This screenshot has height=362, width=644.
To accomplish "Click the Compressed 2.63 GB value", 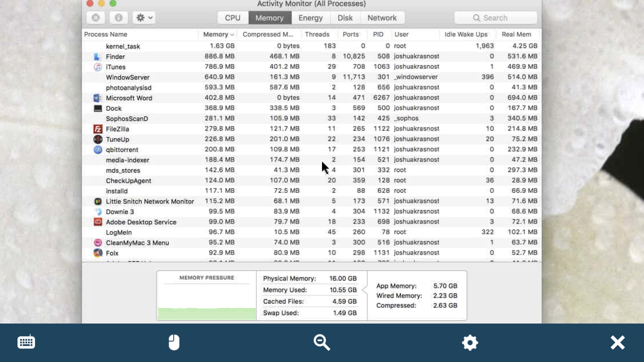I will pos(445,305).
